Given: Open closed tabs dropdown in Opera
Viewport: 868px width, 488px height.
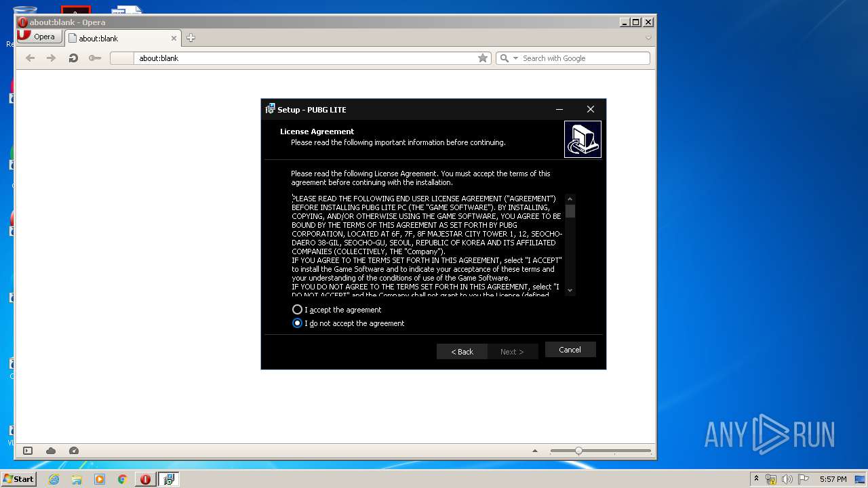Looking at the screenshot, I should coord(648,38).
